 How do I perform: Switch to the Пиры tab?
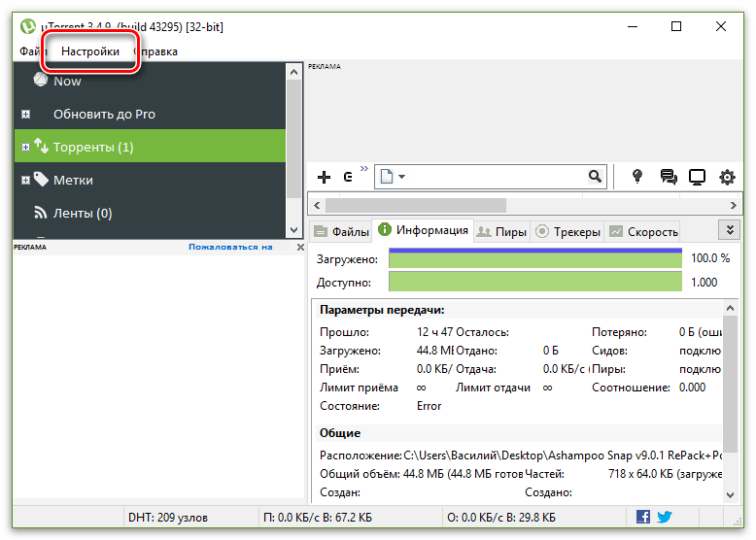[x=501, y=232]
